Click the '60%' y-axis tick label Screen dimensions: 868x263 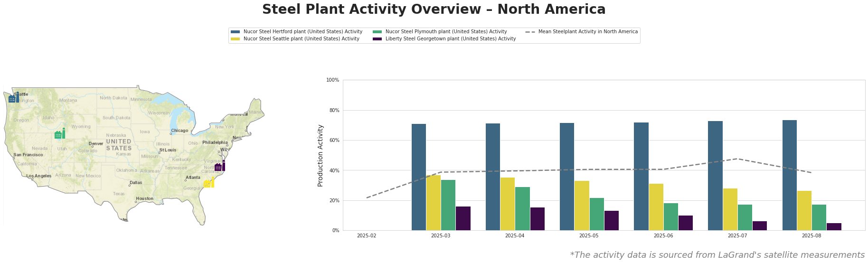point(334,141)
